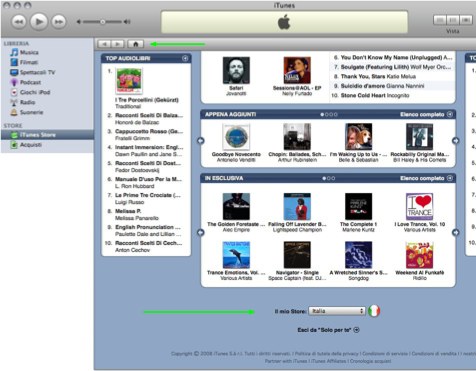Click Esci da Solo per te link
This screenshot has height=371, width=476.
pos(328,330)
